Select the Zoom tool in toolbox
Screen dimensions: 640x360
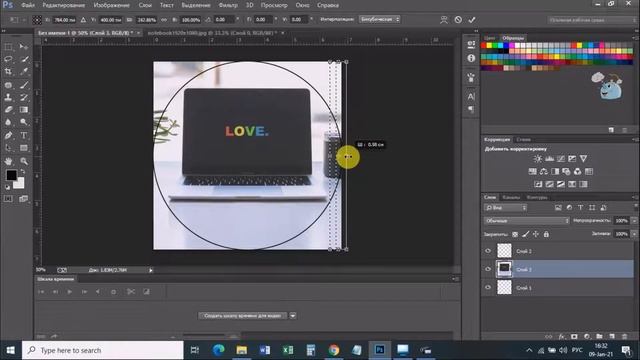pyautogui.click(x=24, y=161)
